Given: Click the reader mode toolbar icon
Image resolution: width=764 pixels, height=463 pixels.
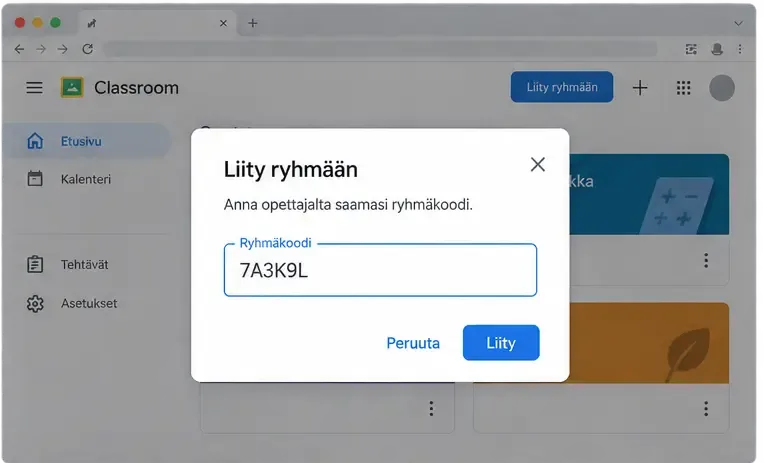Looking at the screenshot, I should 691,49.
